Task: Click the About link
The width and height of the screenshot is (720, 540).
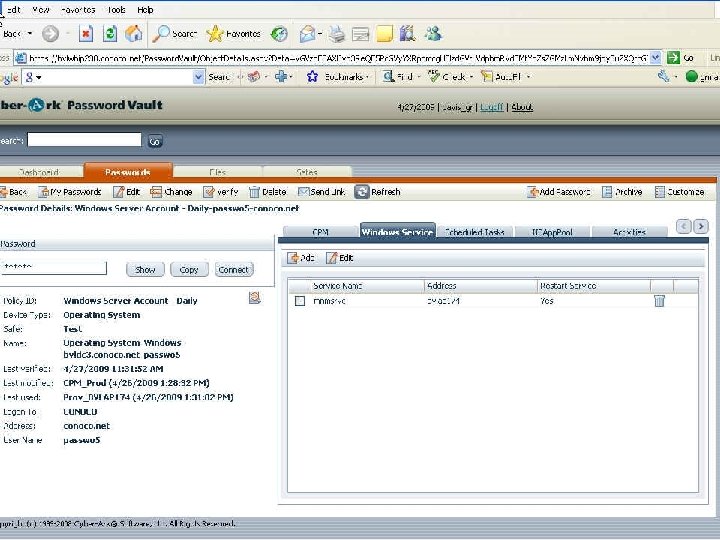Action: pyautogui.click(x=522, y=107)
